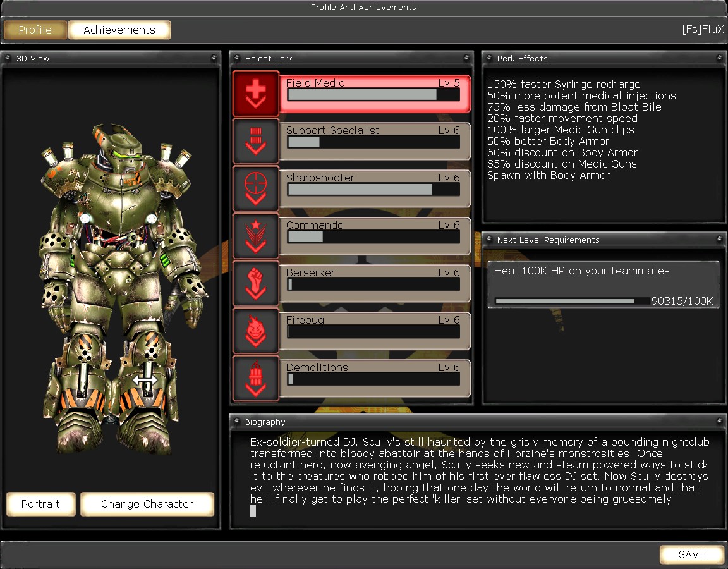Click the Perk Effects panel header
Image resolution: width=728 pixels, height=569 pixels.
tap(604, 58)
